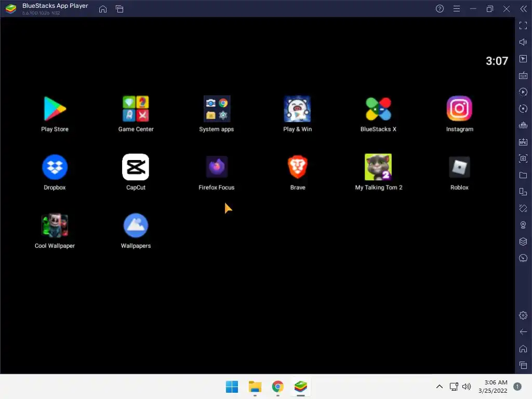
Task: Open the BlueStacks hamburger menu
Action: [457, 9]
